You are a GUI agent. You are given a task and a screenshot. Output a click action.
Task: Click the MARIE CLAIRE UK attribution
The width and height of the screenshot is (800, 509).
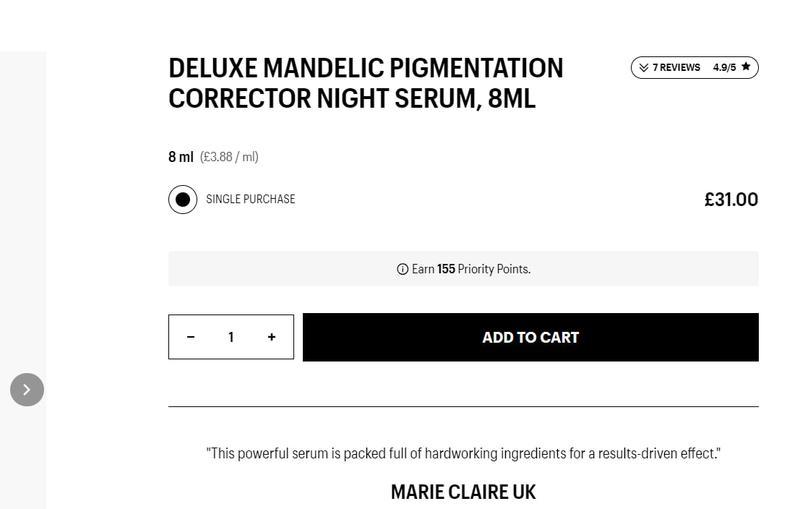click(463, 492)
